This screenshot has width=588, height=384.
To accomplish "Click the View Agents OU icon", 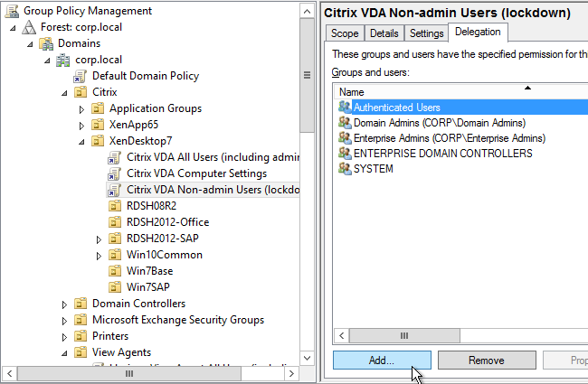I will click(81, 352).
